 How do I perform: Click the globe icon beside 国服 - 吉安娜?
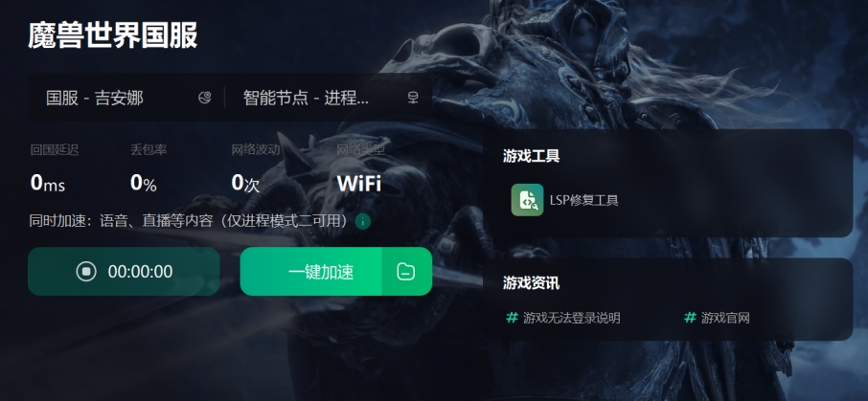pos(205,98)
